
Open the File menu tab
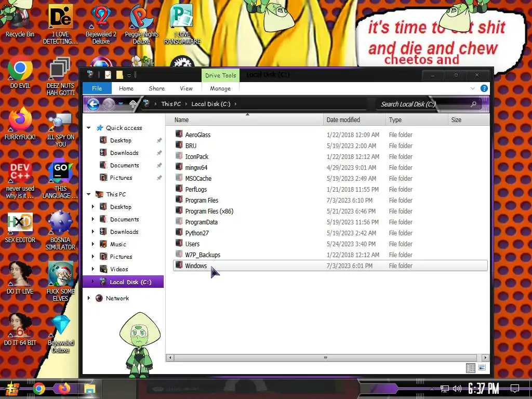[x=97, y=88]
